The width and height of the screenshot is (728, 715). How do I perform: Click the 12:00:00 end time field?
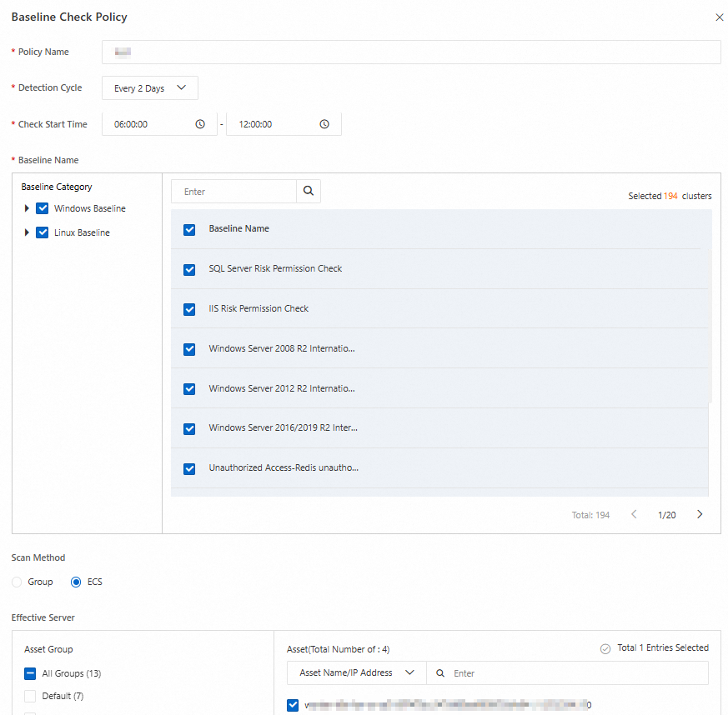[x=284, y=124]
